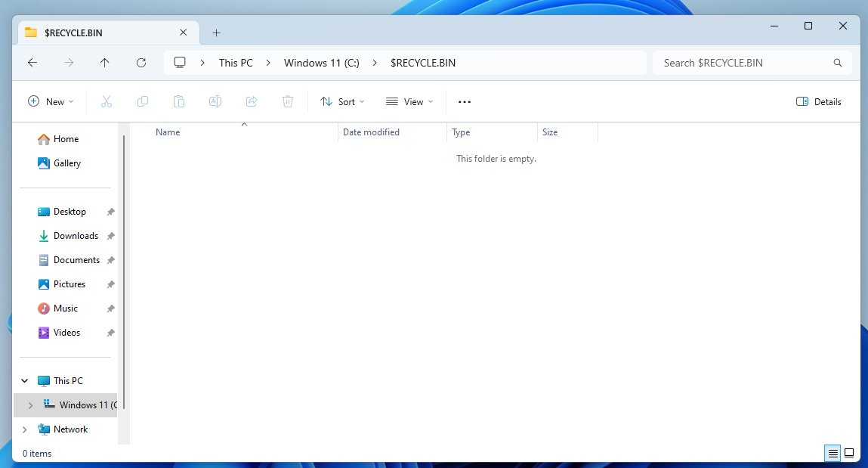
Task: Click the Delete trash can icon
Action: coord(287,101)
